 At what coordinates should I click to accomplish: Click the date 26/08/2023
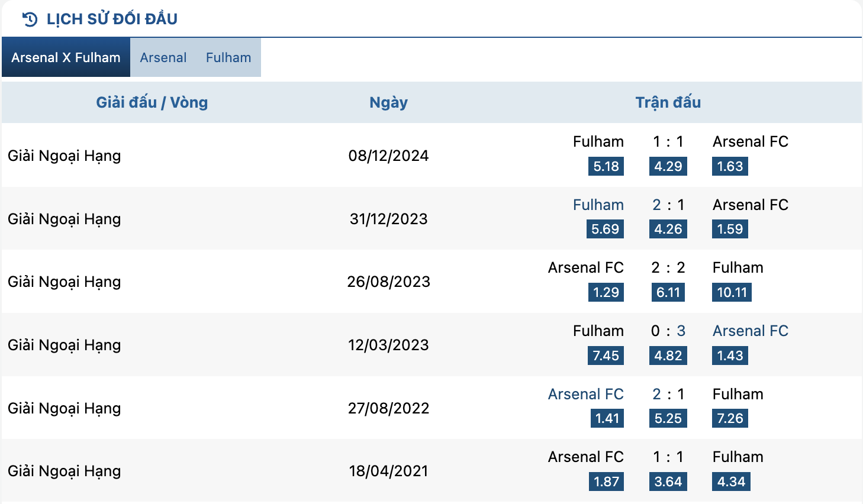click(x=388, y=282)
